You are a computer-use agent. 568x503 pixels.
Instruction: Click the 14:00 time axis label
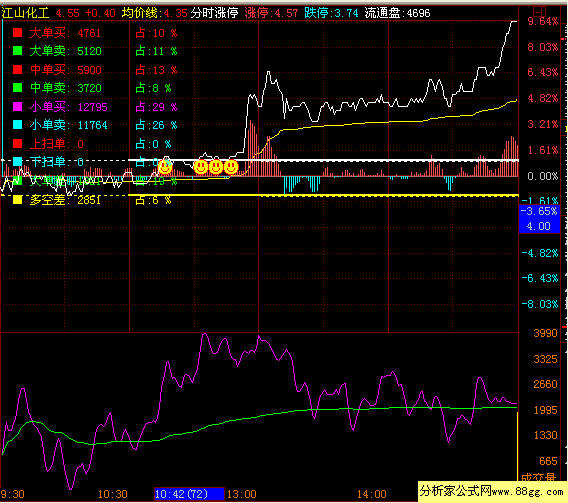pos(371,494)
